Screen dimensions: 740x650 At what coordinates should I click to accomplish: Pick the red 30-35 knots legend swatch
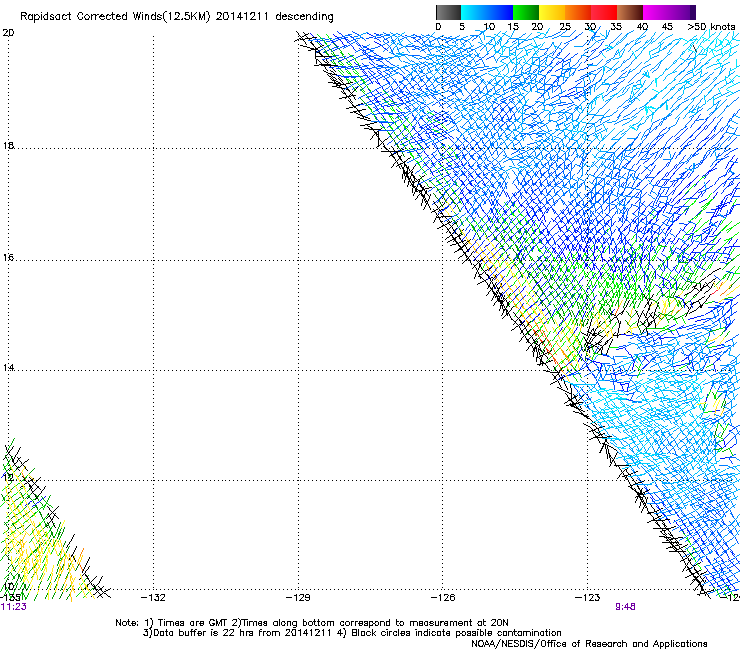604,12
